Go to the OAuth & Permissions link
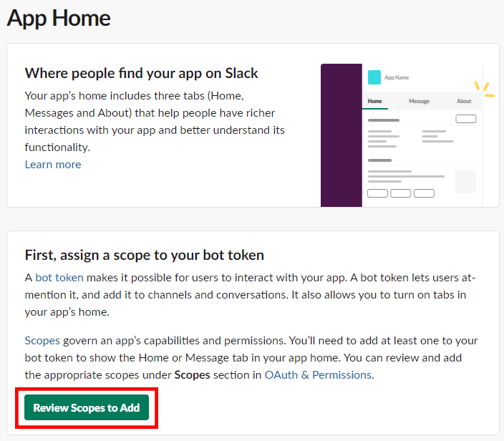504x441 pixels. pyautogui.click(x=318, y=375)
